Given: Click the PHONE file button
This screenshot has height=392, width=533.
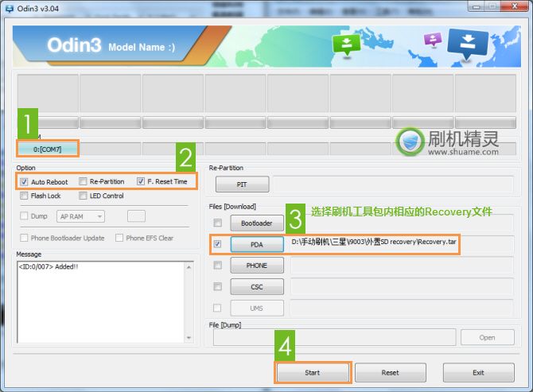Looking at the screenshot, I should [x=257, y=266].
